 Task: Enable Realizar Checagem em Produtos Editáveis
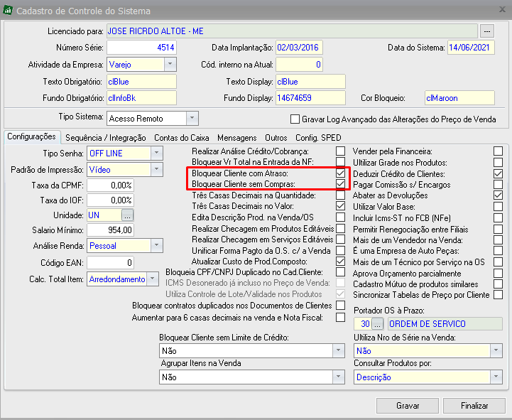pos(340,228)
